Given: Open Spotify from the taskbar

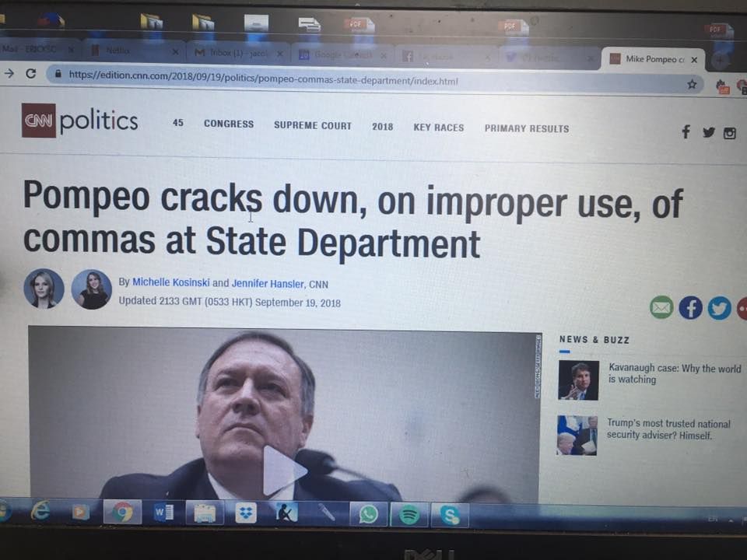Looking at the screenshot, I should click(x=409, y=515).
